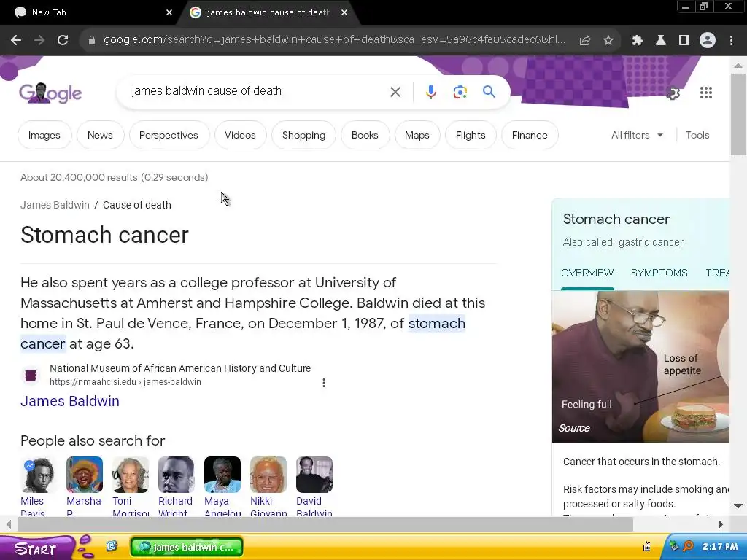Switch to the New Tab tab
The image size is (747, 560).
pyautogui.click(x=90, y=12)
